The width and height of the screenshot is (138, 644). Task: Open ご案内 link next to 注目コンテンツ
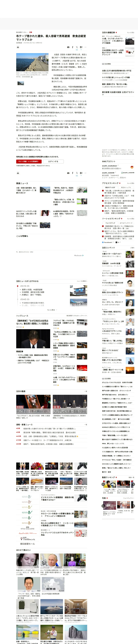(132, 248)
